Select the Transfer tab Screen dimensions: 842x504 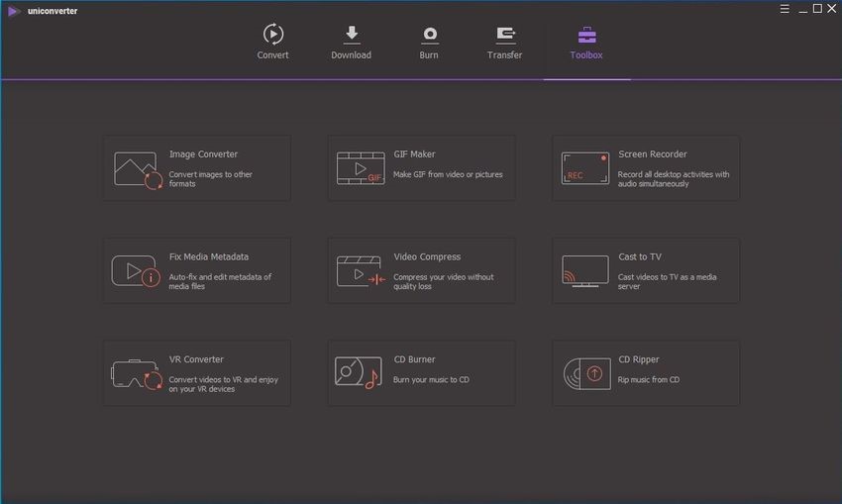tap(504, 43)
